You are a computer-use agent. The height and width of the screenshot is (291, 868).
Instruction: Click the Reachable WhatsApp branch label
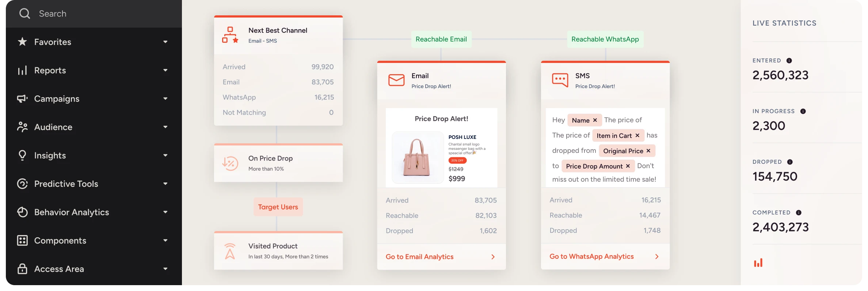[605, 39]
